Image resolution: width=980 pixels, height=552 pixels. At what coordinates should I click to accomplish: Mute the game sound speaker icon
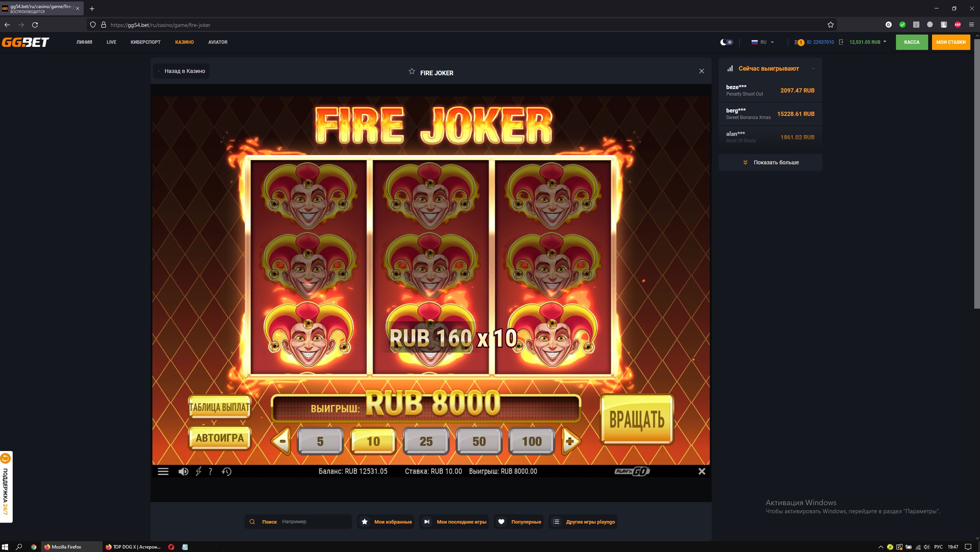pos(183,471)
